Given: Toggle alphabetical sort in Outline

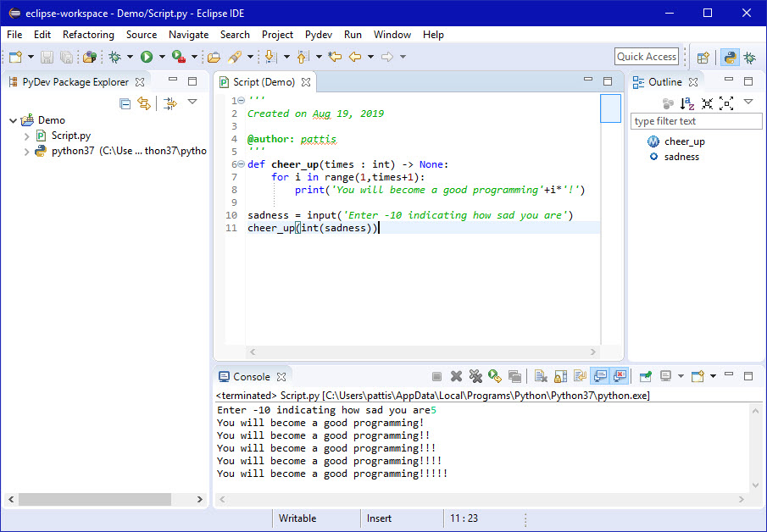Looking at the screenshot, I should (687, 103).
